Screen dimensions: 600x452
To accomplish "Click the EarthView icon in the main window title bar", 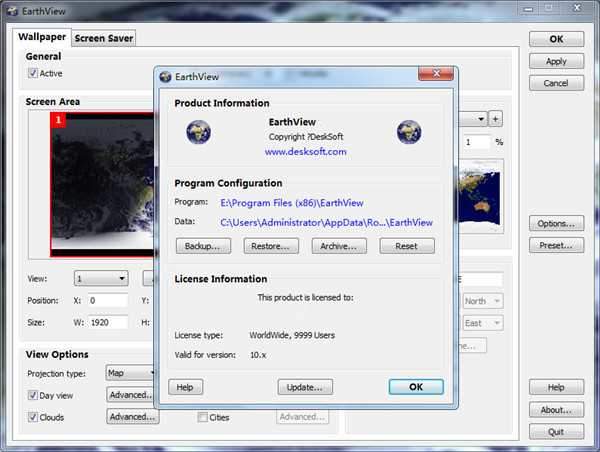I will pos(13,10).
